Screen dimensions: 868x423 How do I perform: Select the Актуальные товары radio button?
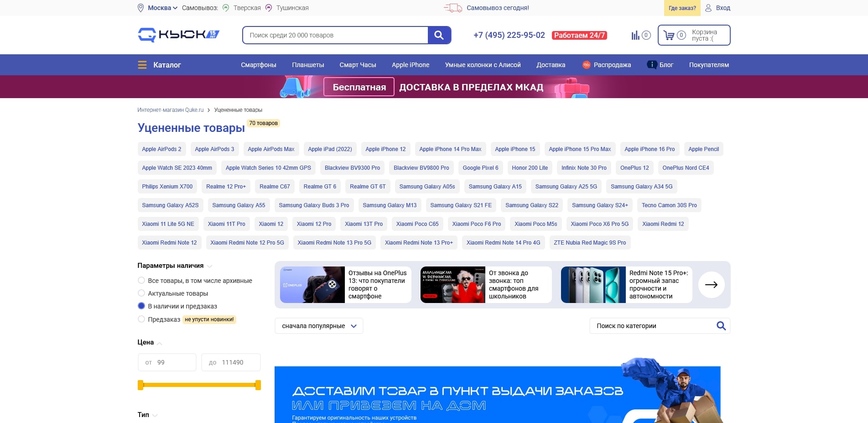[x=141, y=293]
